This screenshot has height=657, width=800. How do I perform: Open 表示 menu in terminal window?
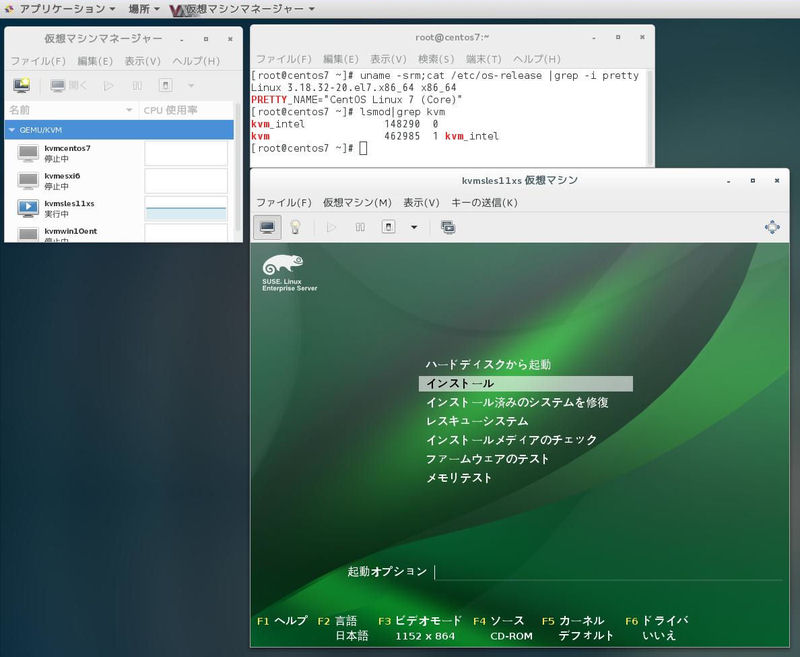[388, 59]
